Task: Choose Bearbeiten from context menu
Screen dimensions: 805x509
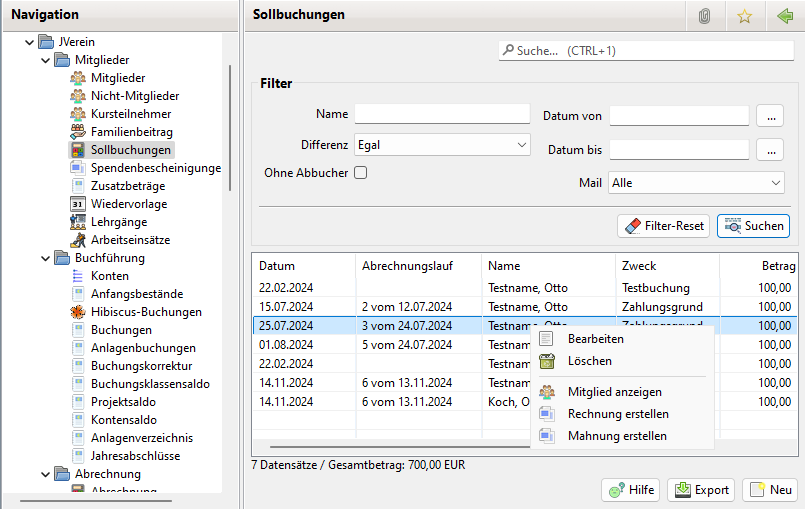Action: 596,339
